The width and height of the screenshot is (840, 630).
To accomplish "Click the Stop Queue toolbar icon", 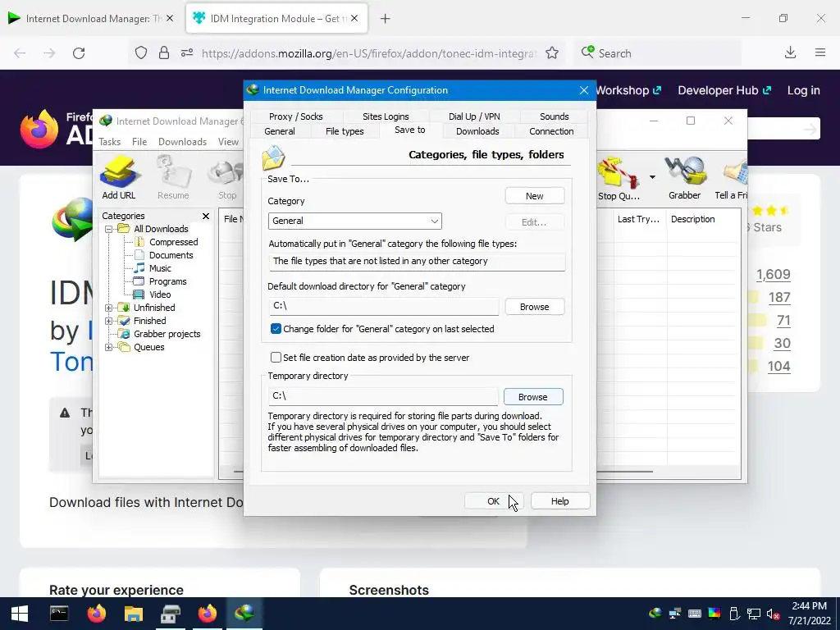I will (619, 178).
